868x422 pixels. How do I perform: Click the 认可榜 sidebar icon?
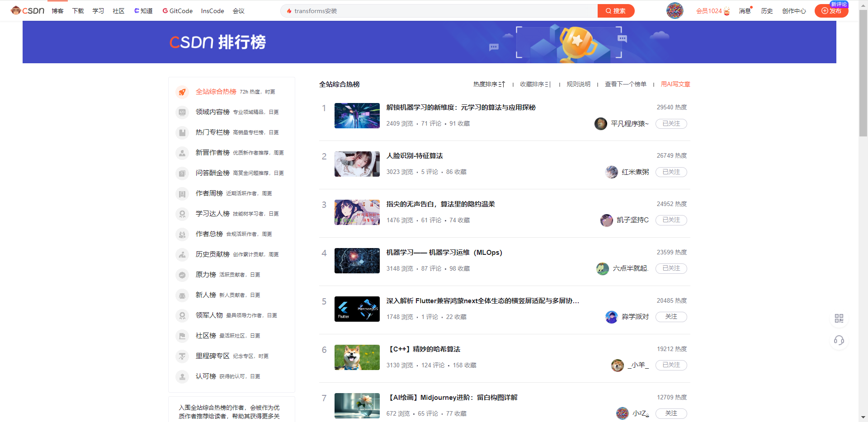(182, 376)
